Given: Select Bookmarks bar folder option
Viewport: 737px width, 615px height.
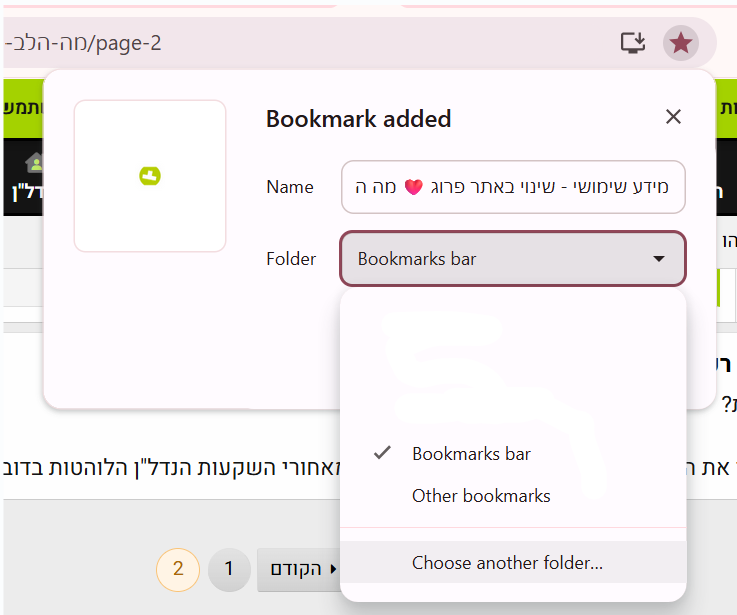Looking at the screenshot, I should point(471,454).
